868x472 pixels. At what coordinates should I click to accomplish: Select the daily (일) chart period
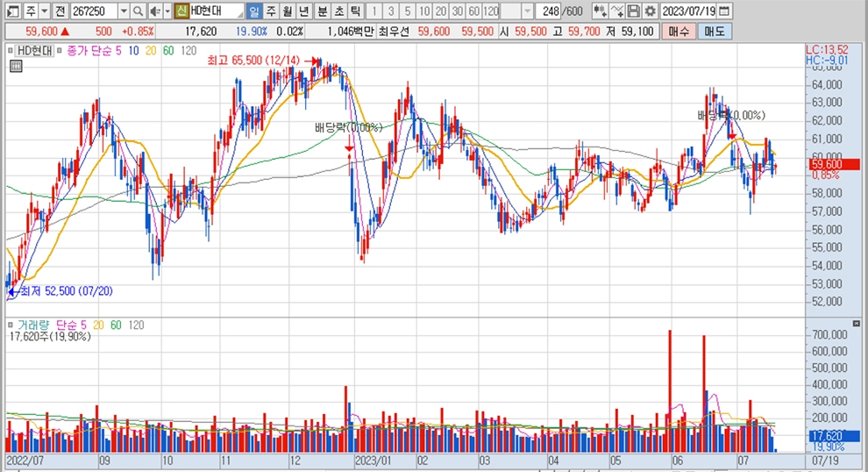coord(254,11)
